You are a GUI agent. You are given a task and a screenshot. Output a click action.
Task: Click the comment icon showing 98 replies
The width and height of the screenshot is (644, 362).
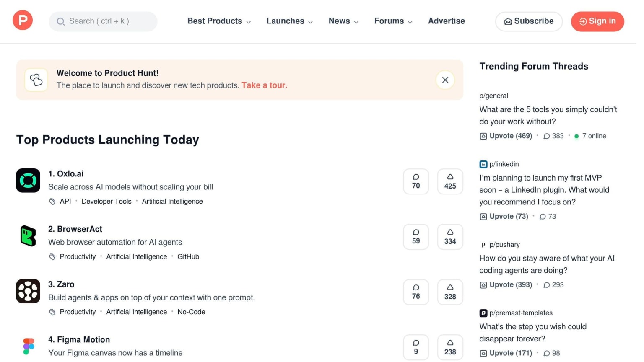click(x=547, y=353)
